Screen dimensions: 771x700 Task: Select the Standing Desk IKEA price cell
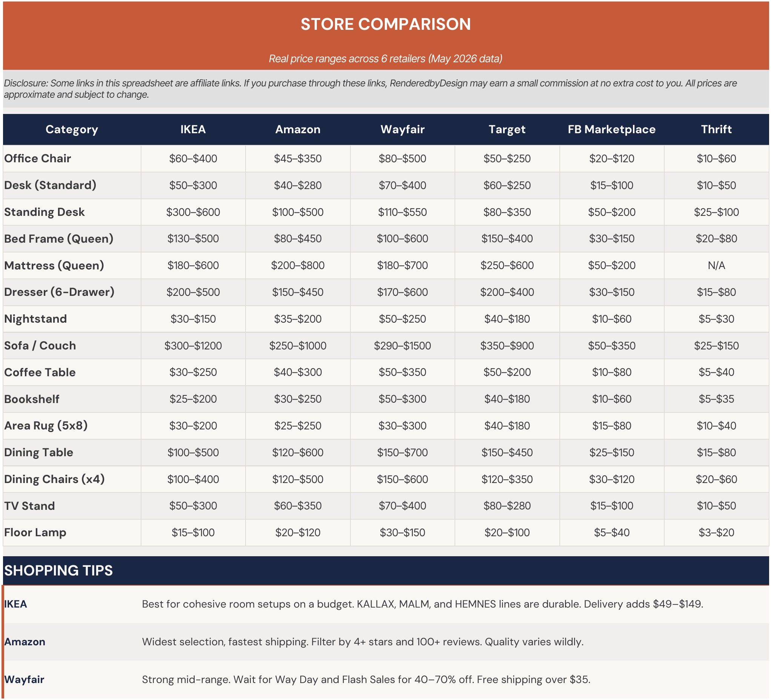[193, 212]
